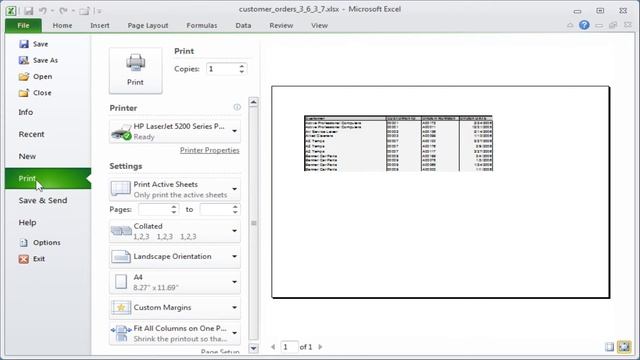Switch to the Page Layout tab
640x360 pixels.
[148, 25]
